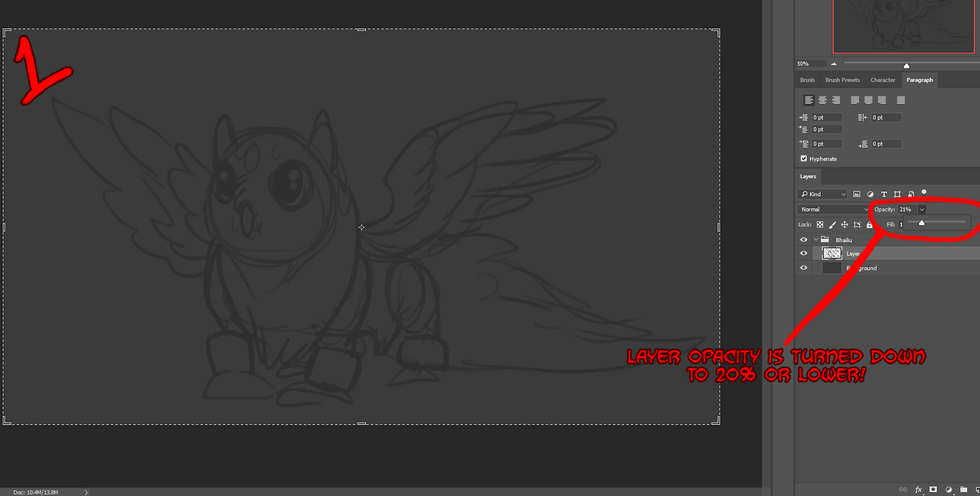Click the Opacity value field

point(906,209)
